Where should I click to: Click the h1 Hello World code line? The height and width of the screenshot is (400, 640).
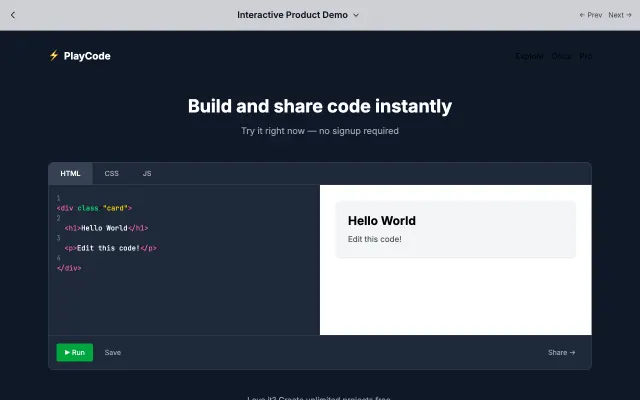tap(106, 228)
